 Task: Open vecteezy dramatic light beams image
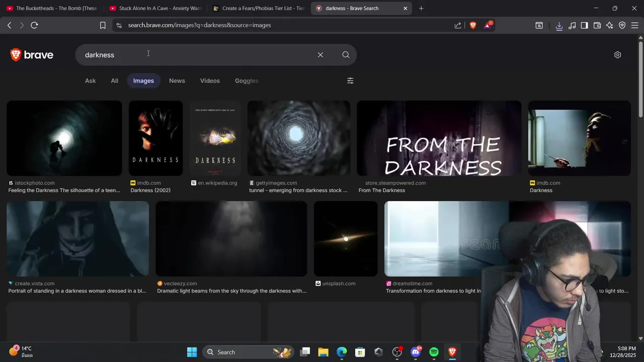231,239
